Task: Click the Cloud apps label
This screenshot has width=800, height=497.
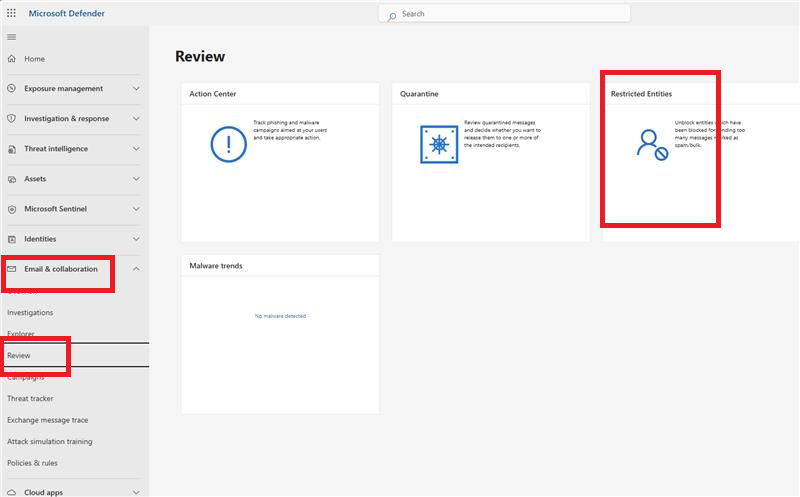Action: tap(43, 492)
